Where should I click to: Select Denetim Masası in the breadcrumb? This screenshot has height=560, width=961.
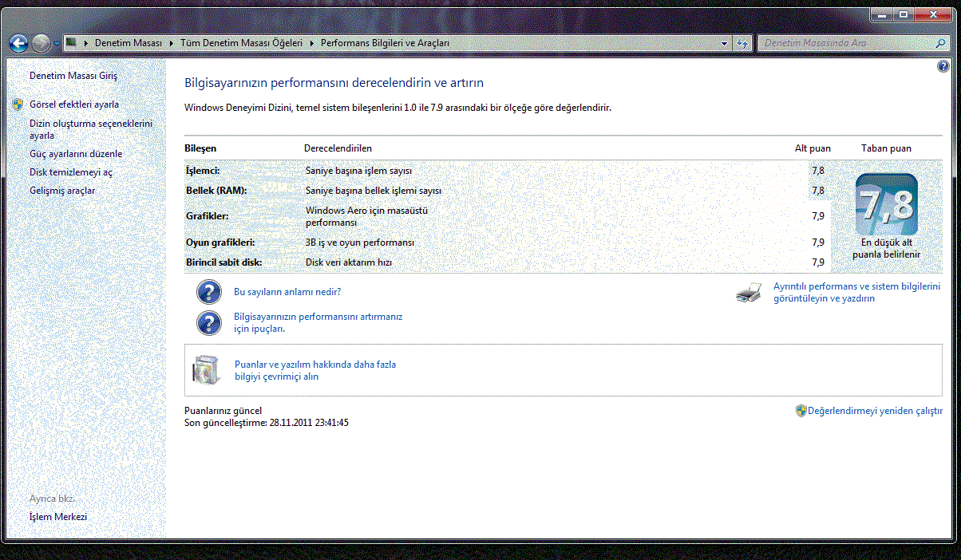pos(129,43)
